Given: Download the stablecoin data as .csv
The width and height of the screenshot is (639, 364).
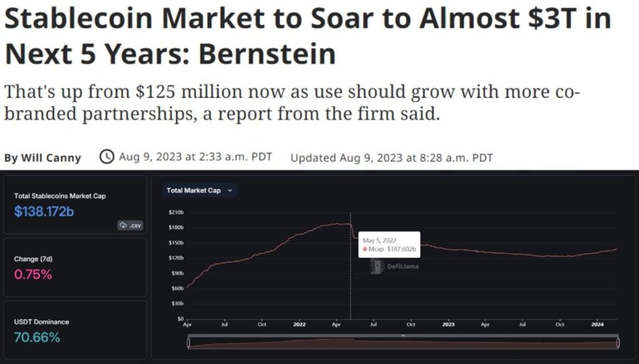Looking at the screenshot, I should click(132, 225).
